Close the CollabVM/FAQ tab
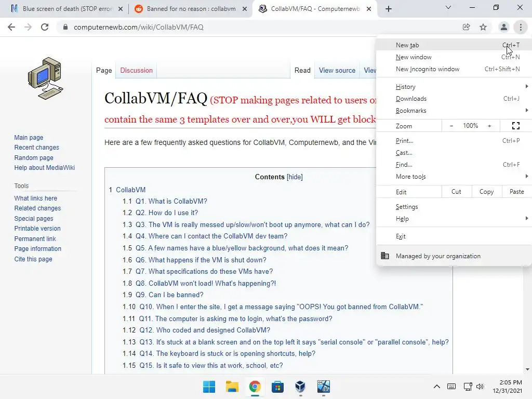 [369, 9]
